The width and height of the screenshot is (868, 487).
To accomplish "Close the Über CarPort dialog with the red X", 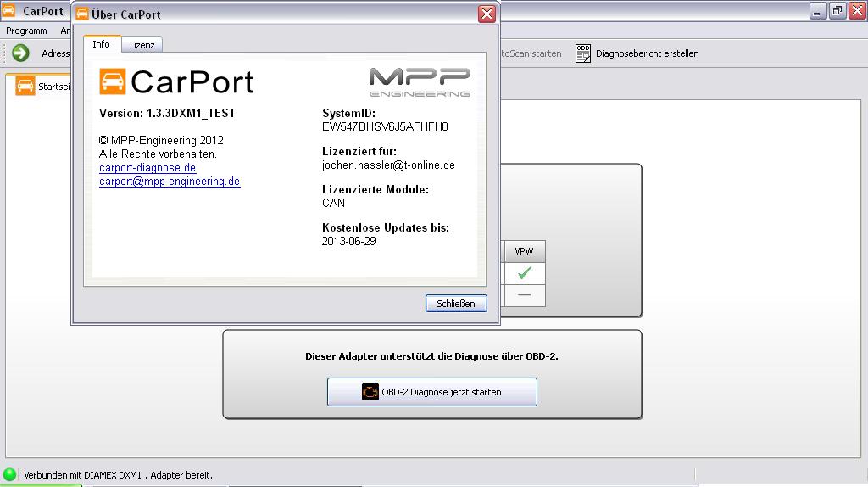I will click(x=487, y=14).
